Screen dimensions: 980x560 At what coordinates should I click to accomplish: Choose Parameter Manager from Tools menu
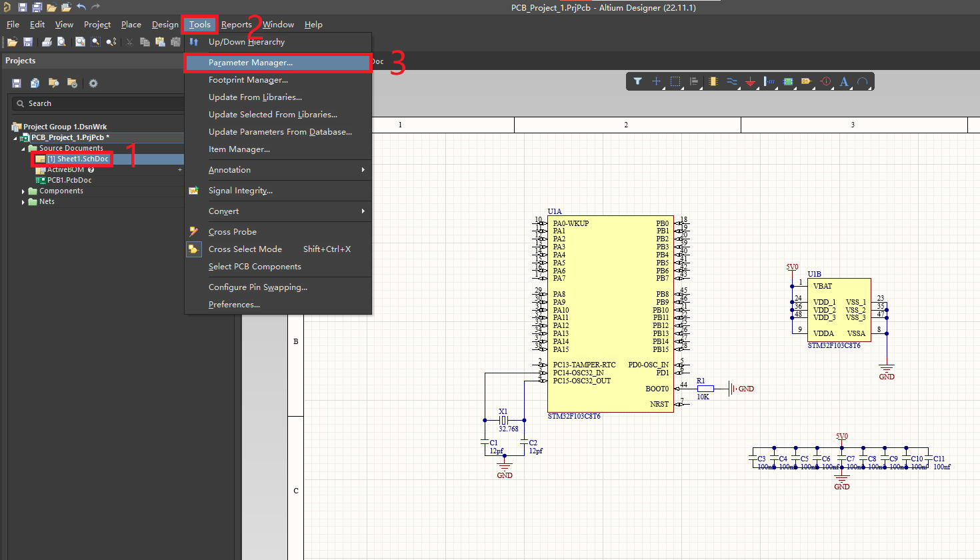(x=278, y=63)
